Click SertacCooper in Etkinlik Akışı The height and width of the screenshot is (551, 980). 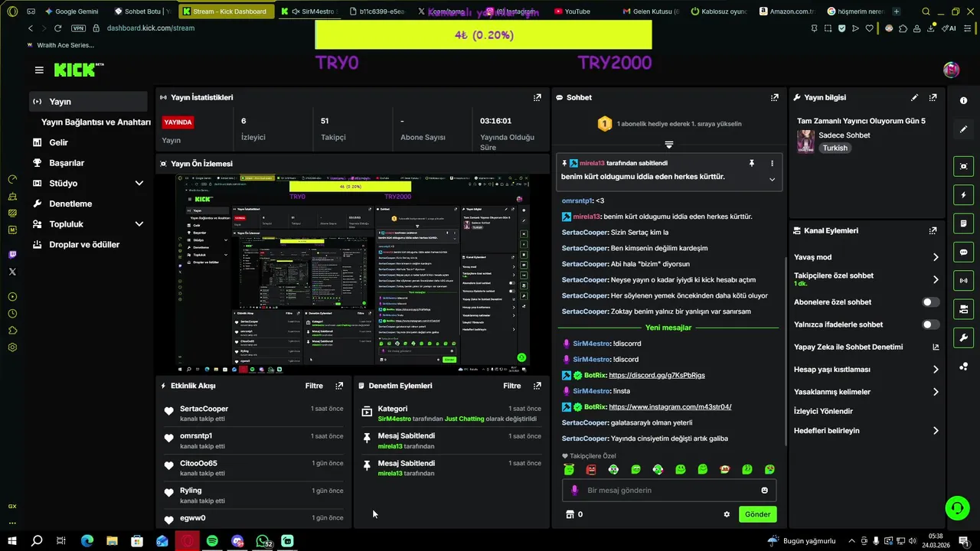tap(204, 409)
